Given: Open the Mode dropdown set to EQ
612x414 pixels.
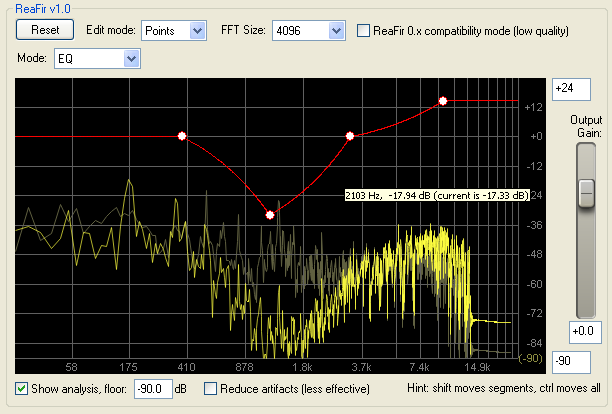Looking at the screenshot, I should click(x=97, y=60).
